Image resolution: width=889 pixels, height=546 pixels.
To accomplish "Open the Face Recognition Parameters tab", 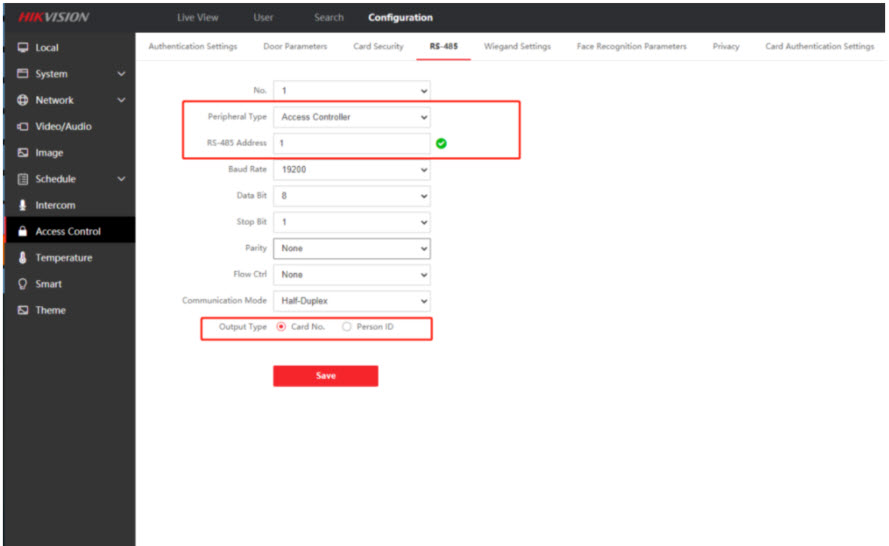I will click(631, 47).
